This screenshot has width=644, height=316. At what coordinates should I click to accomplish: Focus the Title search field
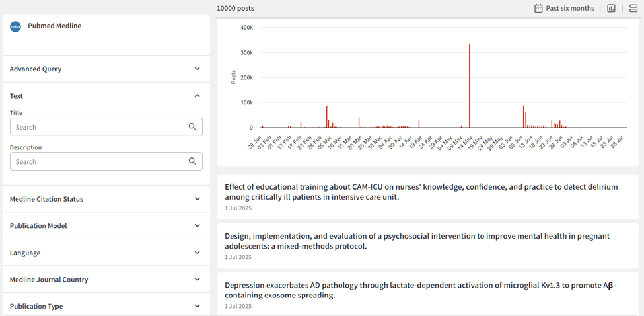tap(99, 127)
